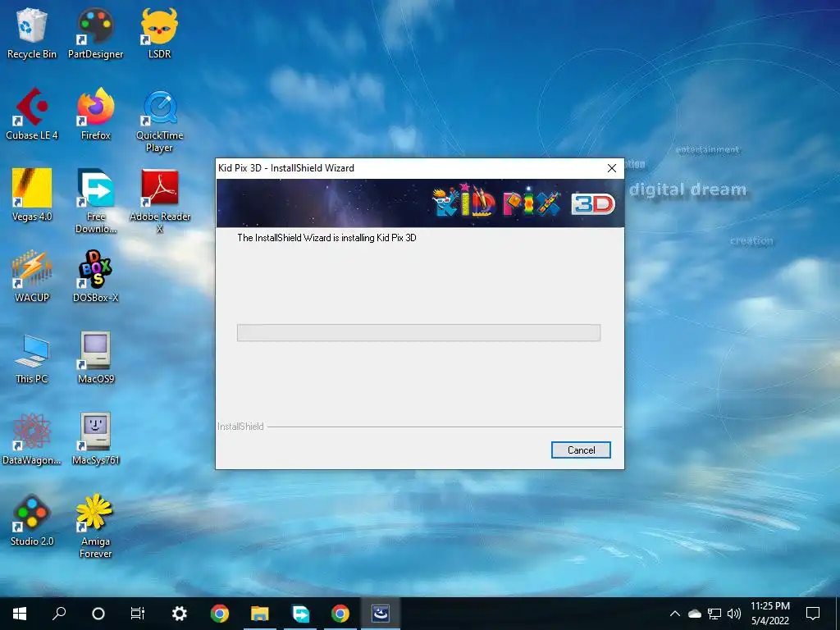Image resolution: width=840 pixels, height=630 pixels.
Task: Close the InstallShield Wizard window
Action: 611,168
